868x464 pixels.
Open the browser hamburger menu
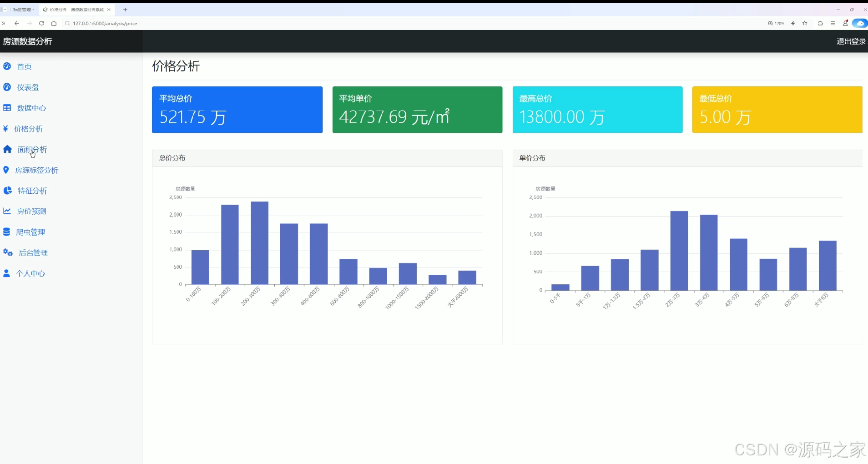pos(833,23)
